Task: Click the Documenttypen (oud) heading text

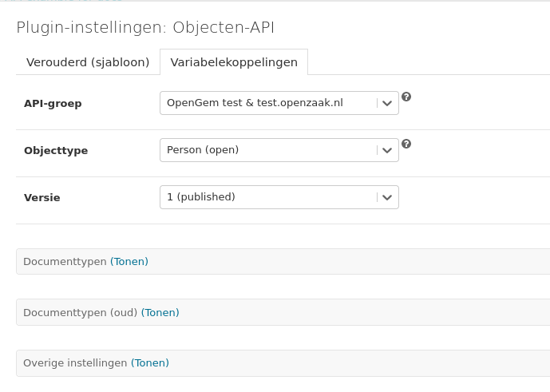Action: point(81,312)
